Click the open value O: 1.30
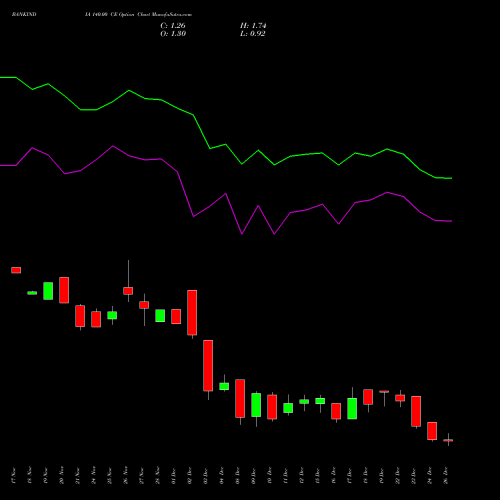500x500 pixels. tap(173, 34)
